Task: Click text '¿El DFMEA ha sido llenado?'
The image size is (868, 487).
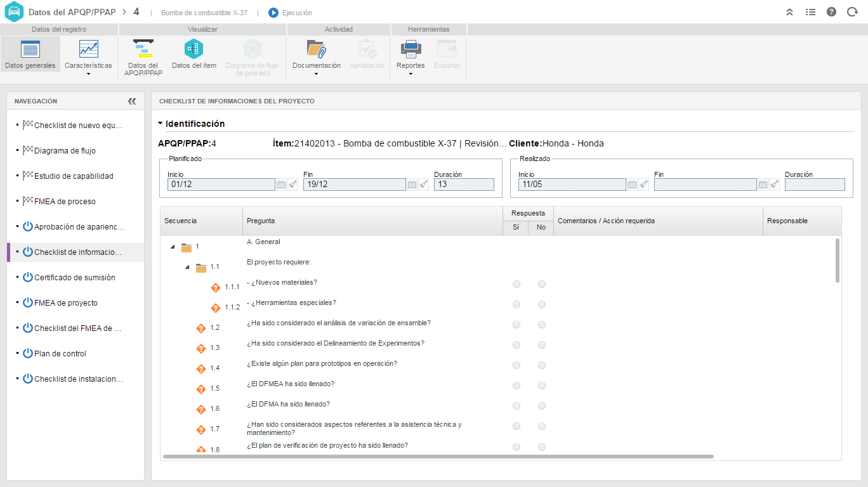Action: coord(291,384)
